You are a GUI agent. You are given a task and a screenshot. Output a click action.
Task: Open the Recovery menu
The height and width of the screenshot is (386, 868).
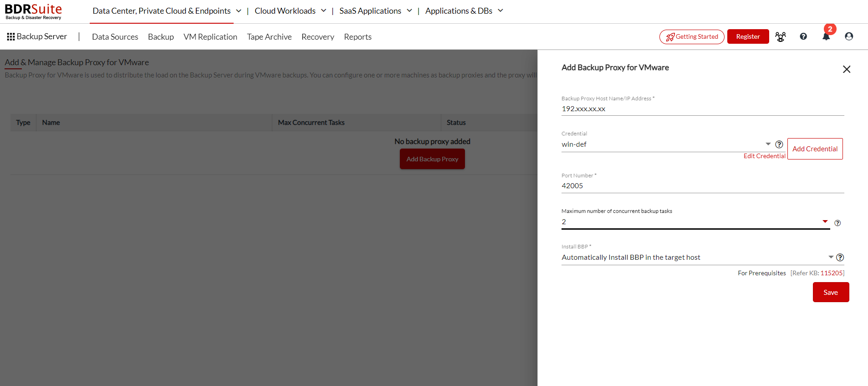pos(318,37)
